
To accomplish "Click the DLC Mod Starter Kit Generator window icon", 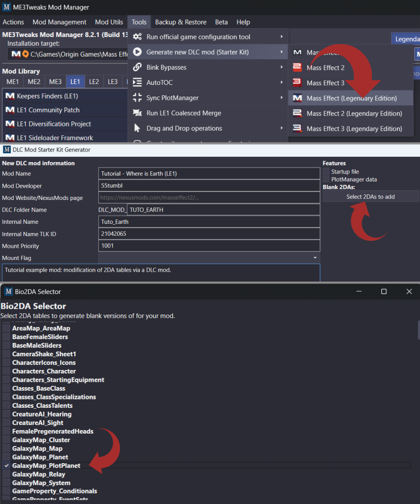I will pos(7,150).
